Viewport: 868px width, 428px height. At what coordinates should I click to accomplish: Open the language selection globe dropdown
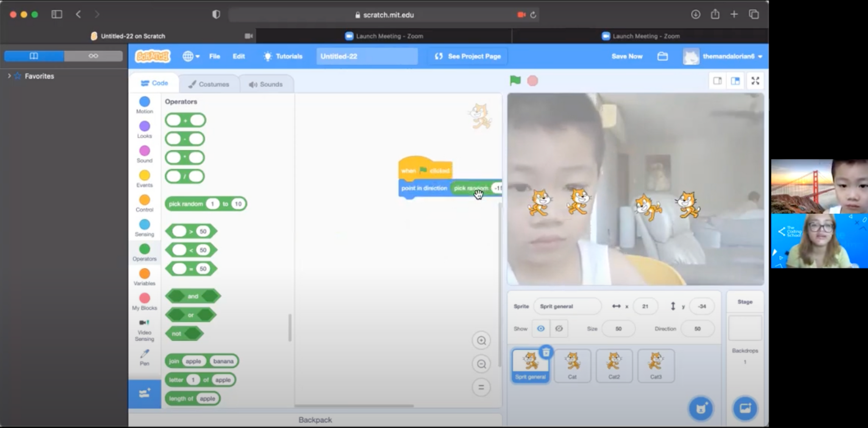pos(191,56)
